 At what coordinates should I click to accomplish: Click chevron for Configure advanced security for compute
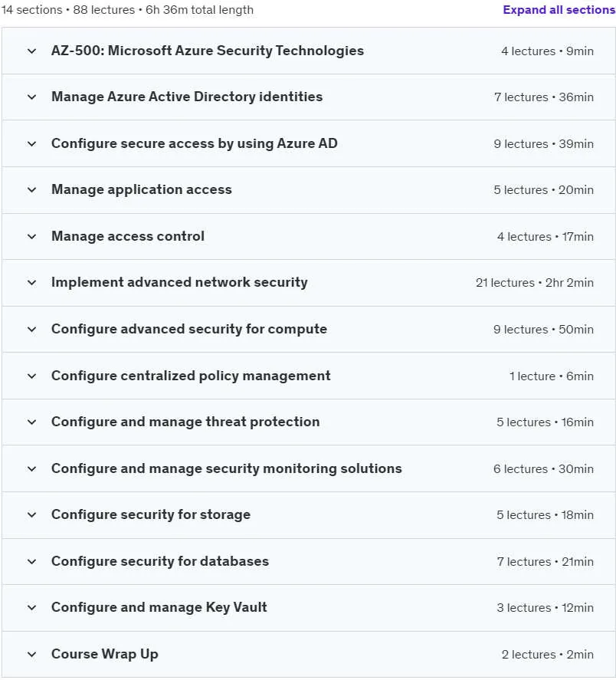pyautogui.click(x=31, y=329)
